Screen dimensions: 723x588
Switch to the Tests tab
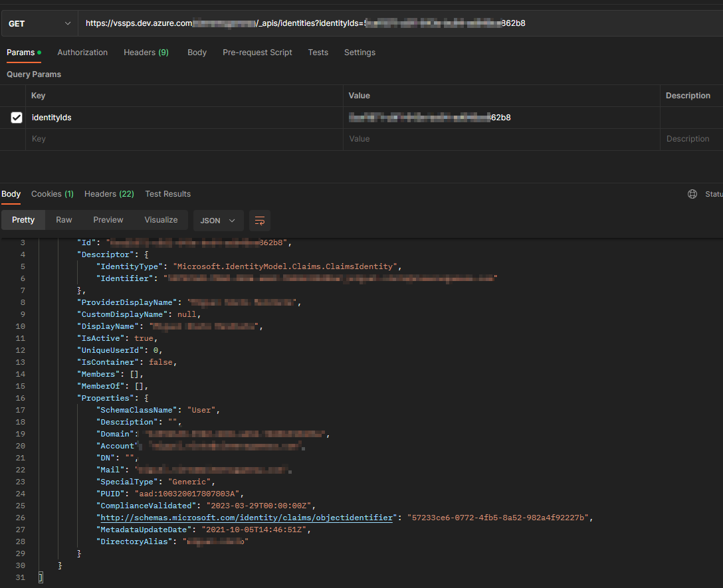tap(318, 52)
